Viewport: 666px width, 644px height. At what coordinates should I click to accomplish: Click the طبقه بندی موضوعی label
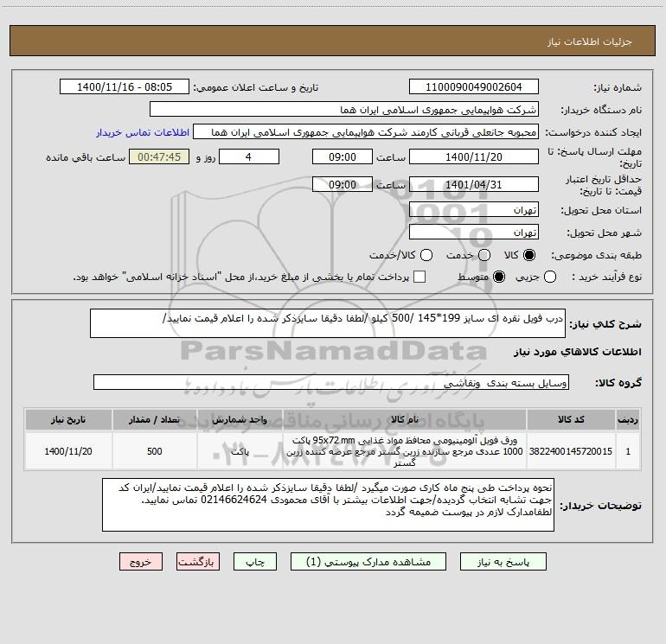[x=596, y=256]
